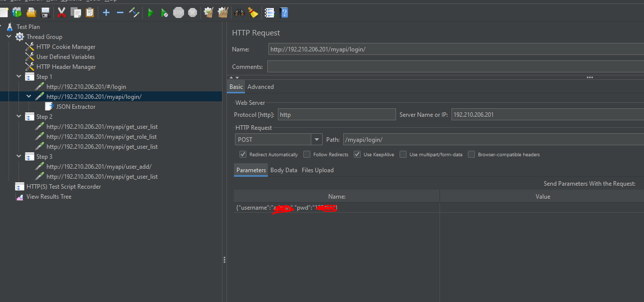
Task: Click the Name column header
Action: click(337, 197)
